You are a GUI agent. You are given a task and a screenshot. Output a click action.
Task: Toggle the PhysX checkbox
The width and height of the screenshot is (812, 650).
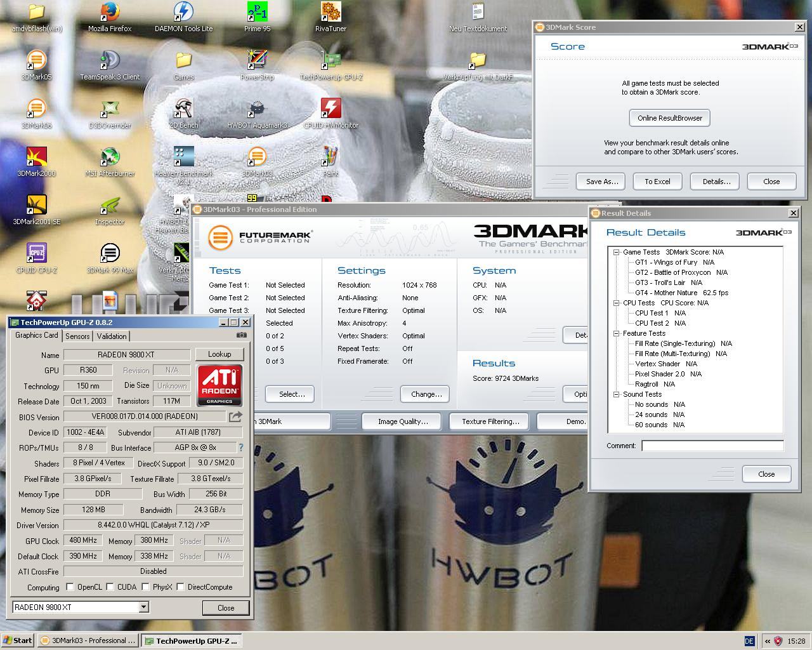coord(145,587)
